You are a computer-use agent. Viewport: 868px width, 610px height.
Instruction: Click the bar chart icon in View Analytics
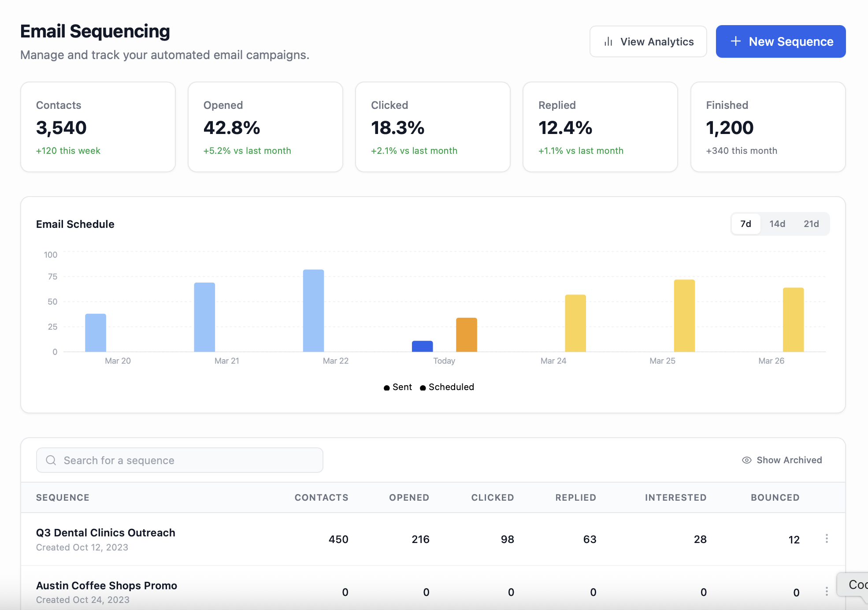[x=608, y=41]
